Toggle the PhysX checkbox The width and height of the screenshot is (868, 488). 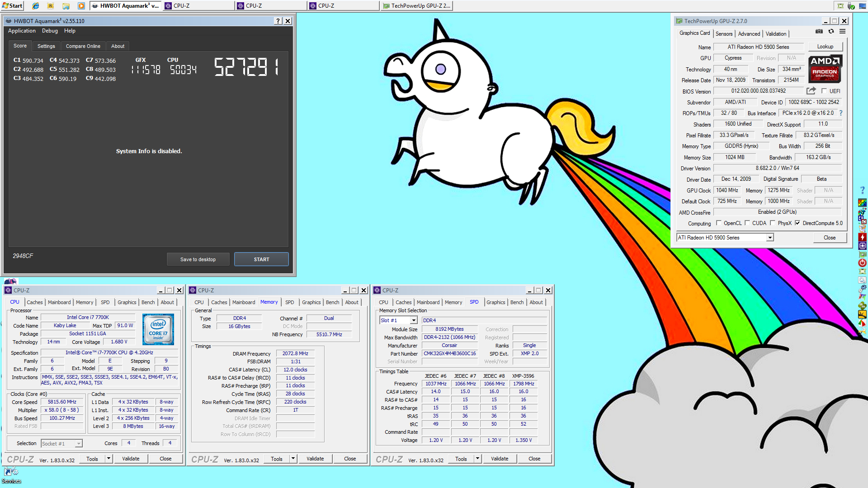click(773, 223)
